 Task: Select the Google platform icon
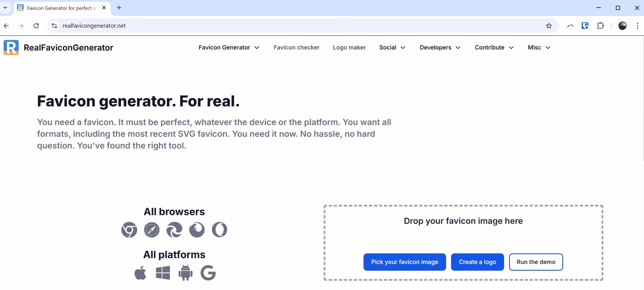208,273
